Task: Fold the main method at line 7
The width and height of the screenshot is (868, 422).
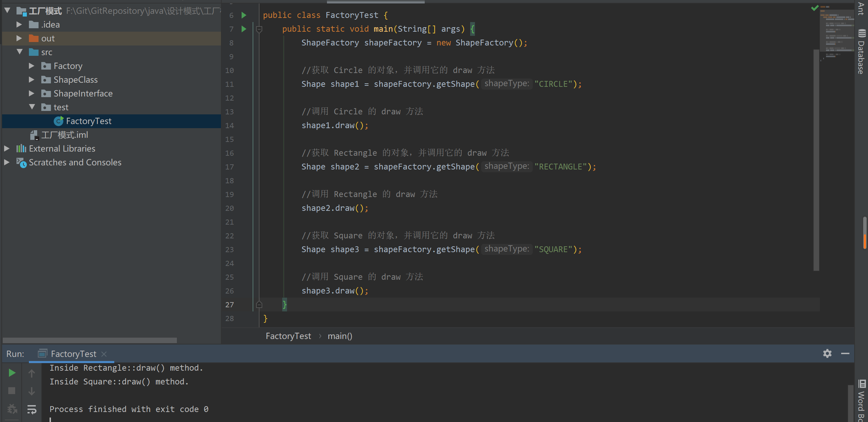Action: (259, 29)
